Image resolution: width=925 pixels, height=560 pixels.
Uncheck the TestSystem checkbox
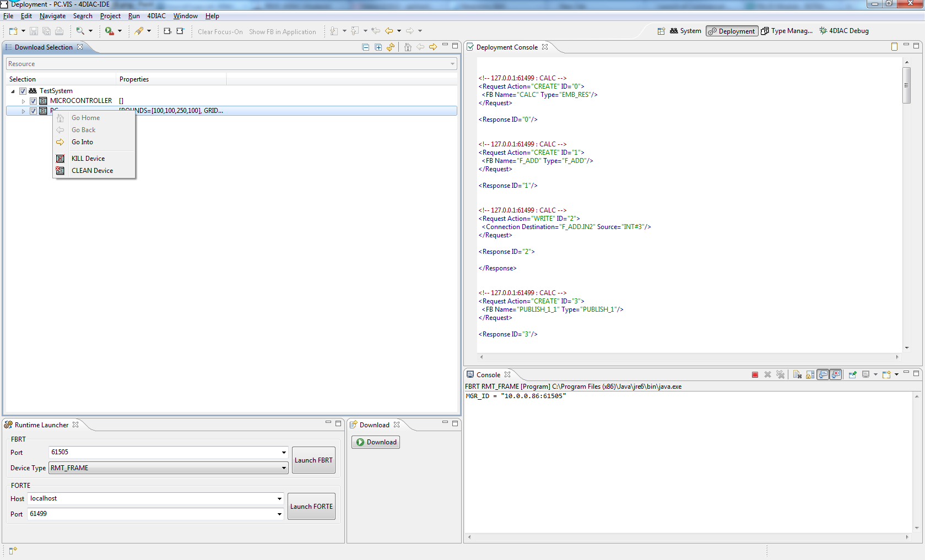point(23,91)
